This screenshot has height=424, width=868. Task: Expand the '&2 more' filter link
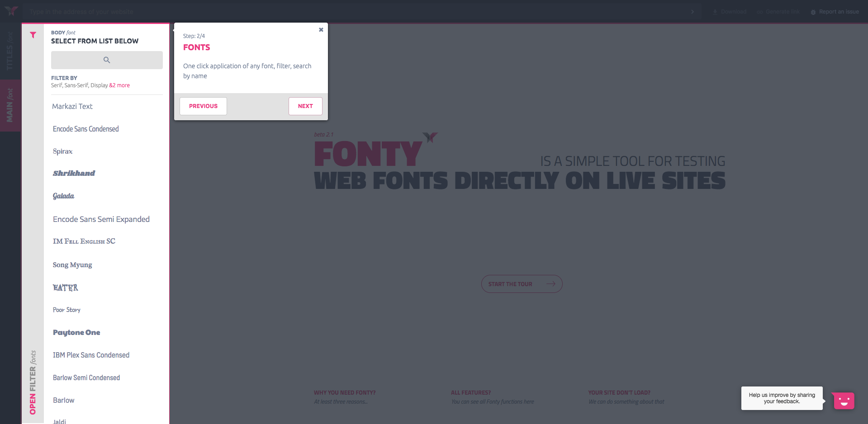[x=119, y=85]
